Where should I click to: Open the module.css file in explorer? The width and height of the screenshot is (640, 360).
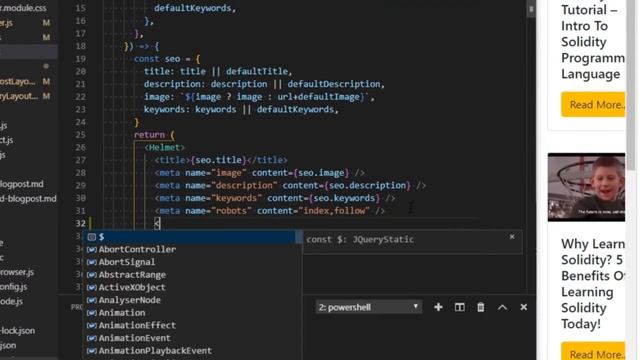[23, 8]
